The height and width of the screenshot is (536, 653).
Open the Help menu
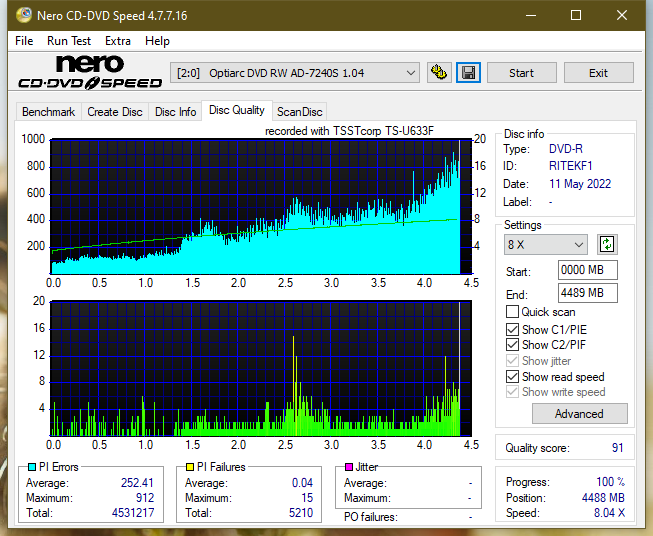[x=157, y=41]
